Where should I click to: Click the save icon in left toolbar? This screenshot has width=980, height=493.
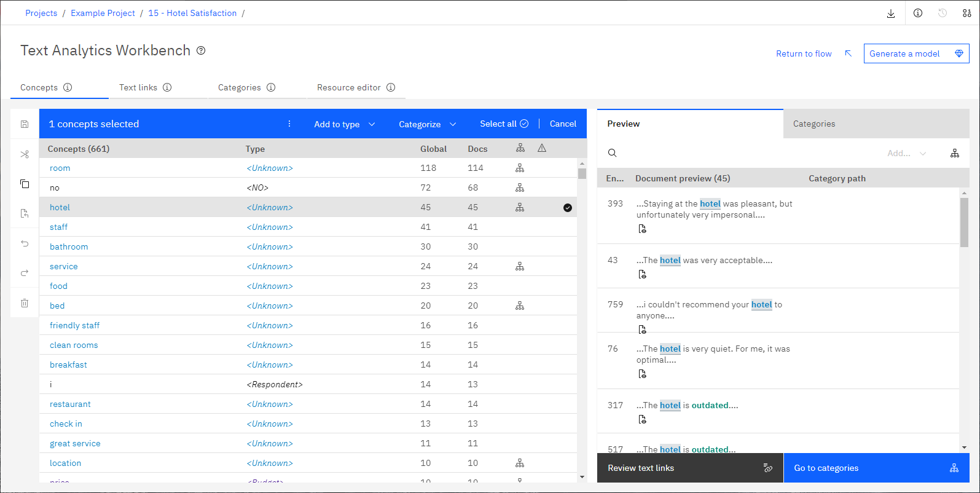(x=25, y=124)
